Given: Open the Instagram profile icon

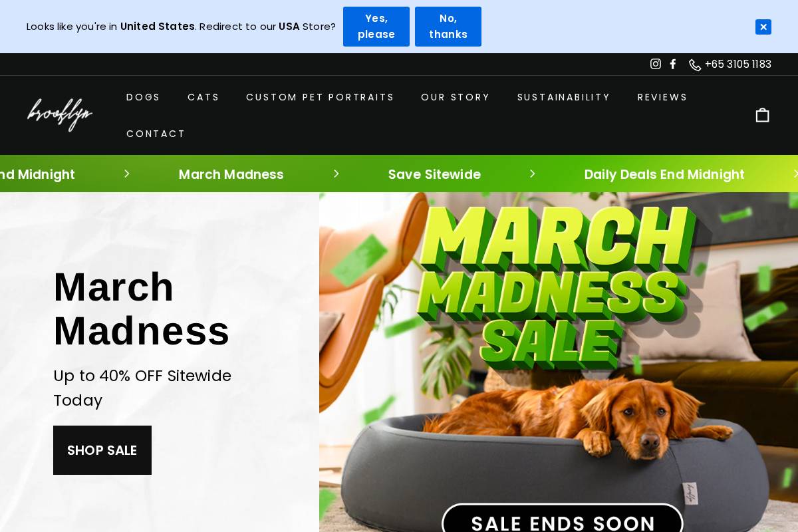Looking at the screenshot, I should click(x=656, y=64).
